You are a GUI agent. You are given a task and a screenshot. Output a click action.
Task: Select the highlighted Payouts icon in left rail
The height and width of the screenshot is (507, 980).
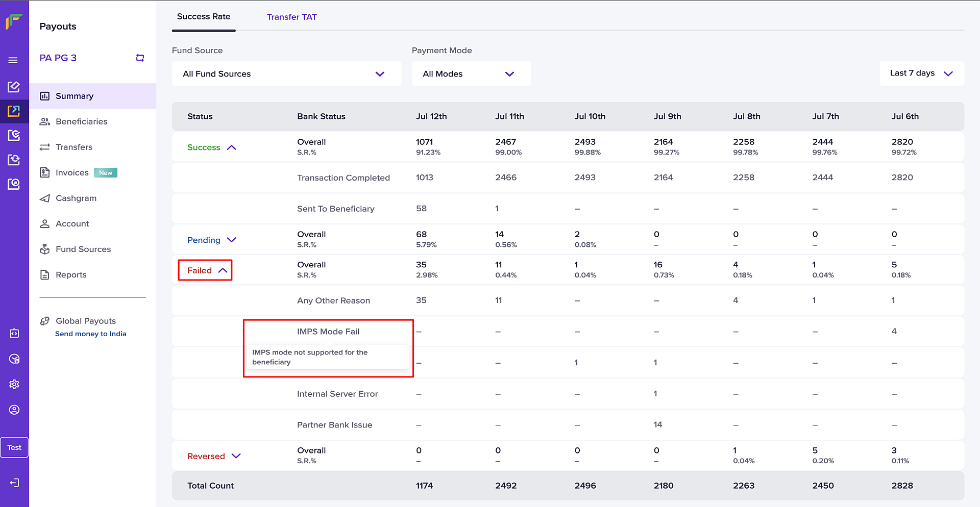(x=14, y=111)
